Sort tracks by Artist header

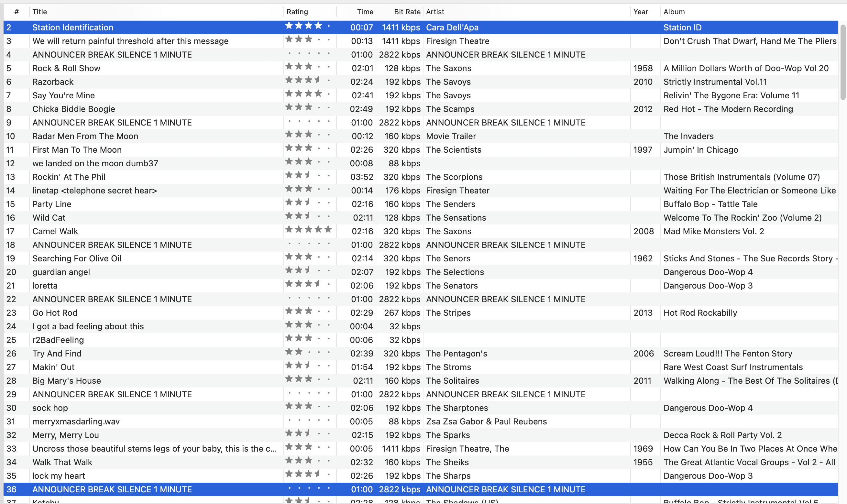tap(435, 12)
